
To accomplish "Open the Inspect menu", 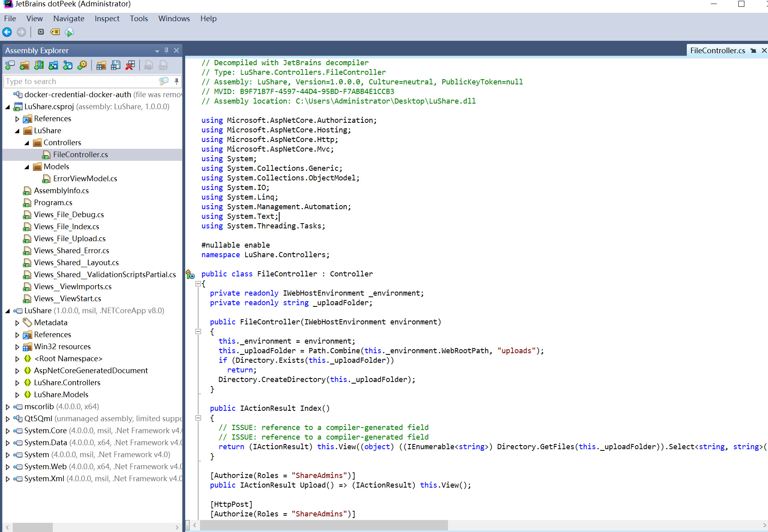I will tap(107, 18).
